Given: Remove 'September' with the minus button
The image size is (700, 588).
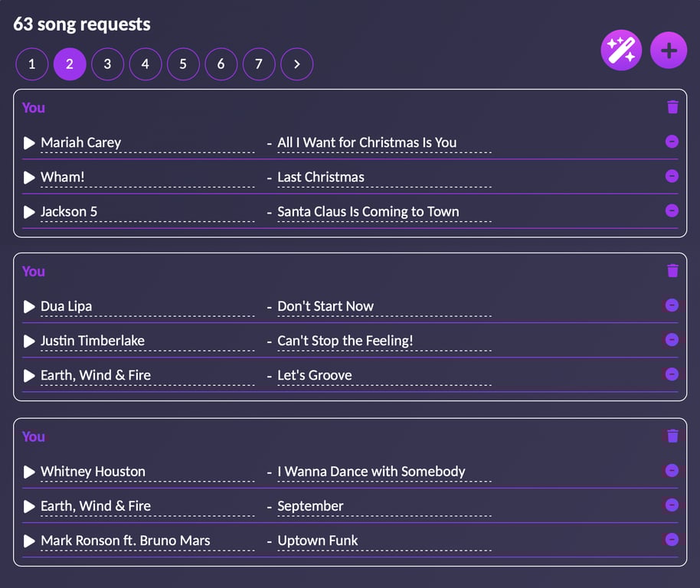Looking at the screenshot, I should [671, 505].
